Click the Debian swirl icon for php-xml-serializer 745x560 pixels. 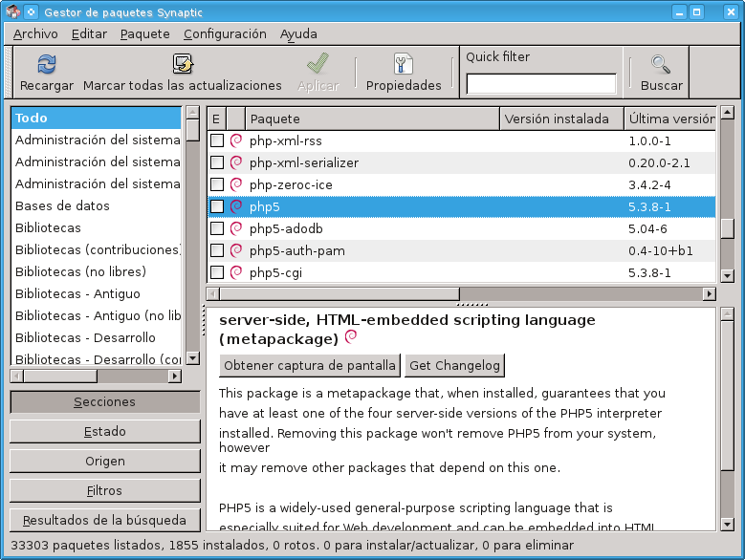pyautogui.click(x=236, y=162)
